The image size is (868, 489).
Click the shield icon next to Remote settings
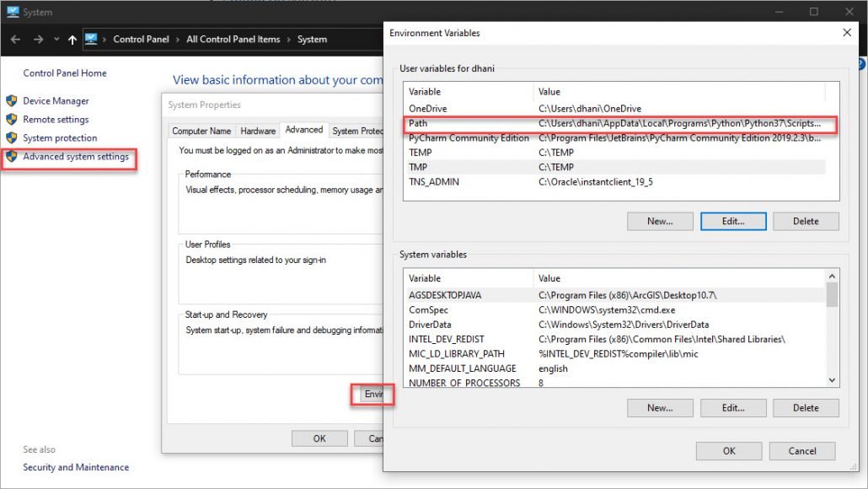click(x=12, y=120)
